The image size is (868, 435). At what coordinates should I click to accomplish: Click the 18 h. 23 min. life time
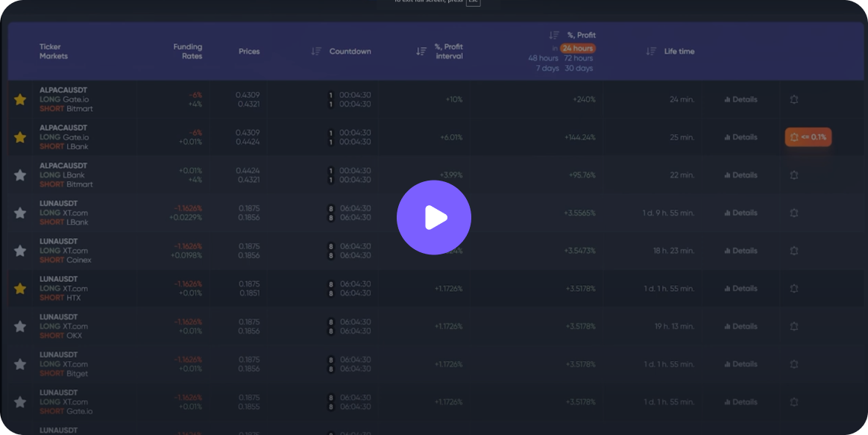[x=673, y=251]
